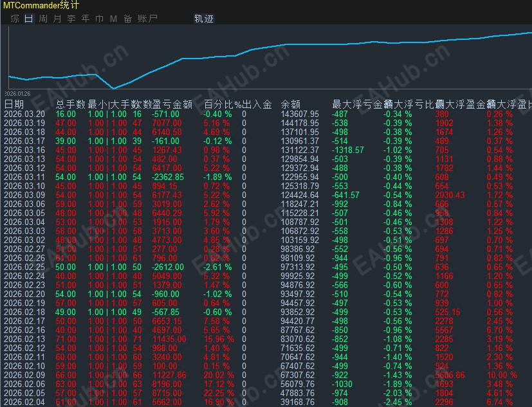Select the 2026.02.27 date row
This screenshot has height=407, width=532.
coord(24,249)
